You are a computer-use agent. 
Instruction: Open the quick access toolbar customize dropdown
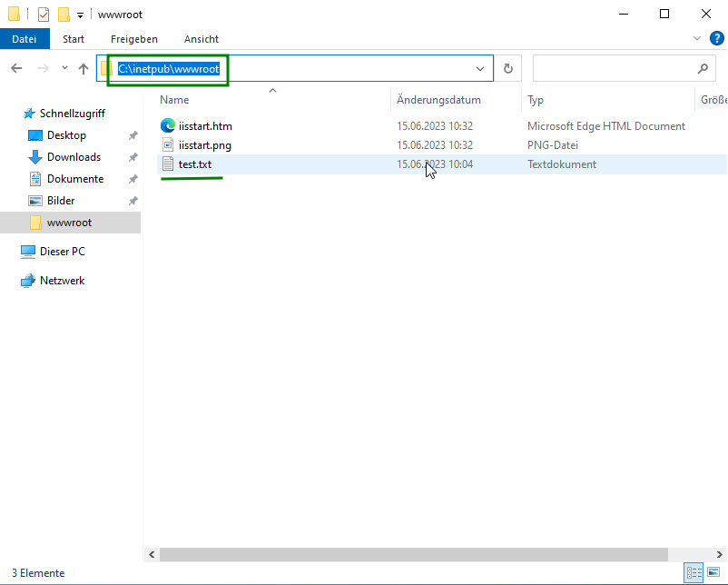coord(80,14)
